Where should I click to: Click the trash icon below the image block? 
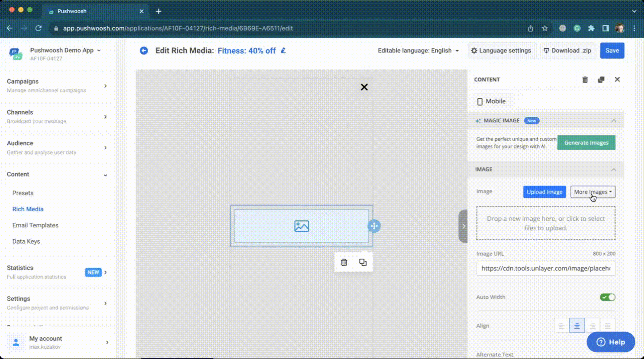(x=344, y=262)
